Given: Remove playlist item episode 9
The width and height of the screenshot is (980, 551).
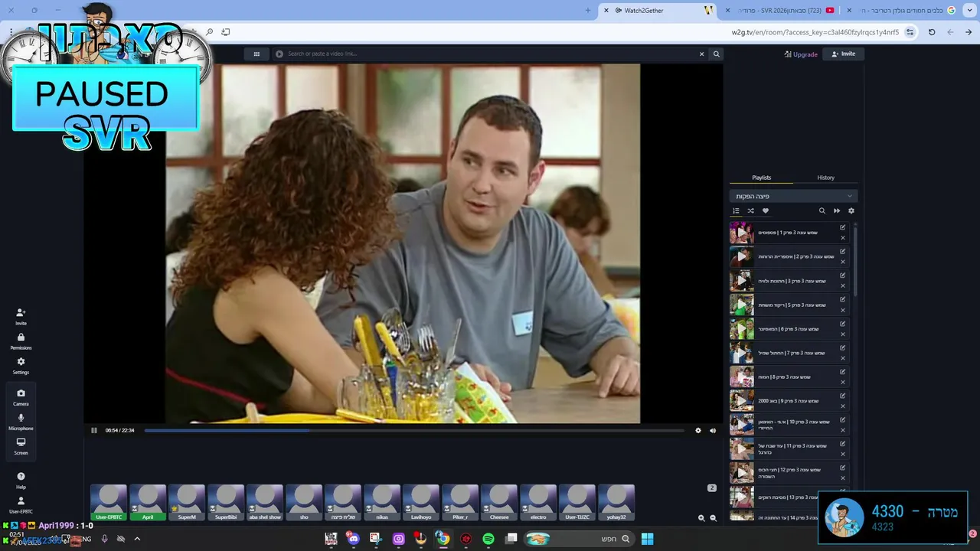Looking at the screenshot, I should pos(843,406).
